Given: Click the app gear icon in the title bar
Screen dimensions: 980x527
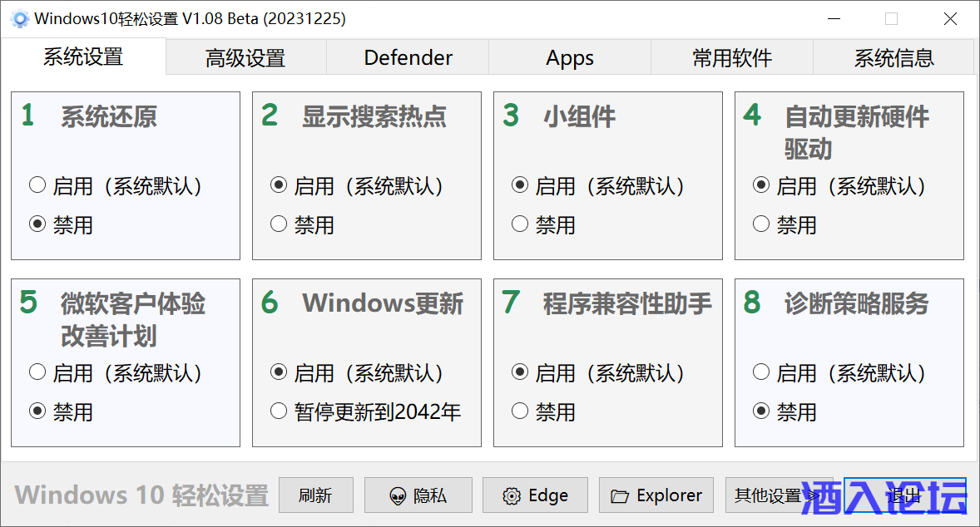Looking at the screenshot, I should pos(18,18).
